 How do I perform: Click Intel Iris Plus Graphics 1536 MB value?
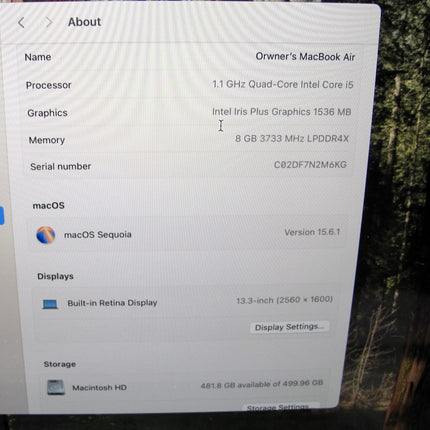(x=282, y=112)
